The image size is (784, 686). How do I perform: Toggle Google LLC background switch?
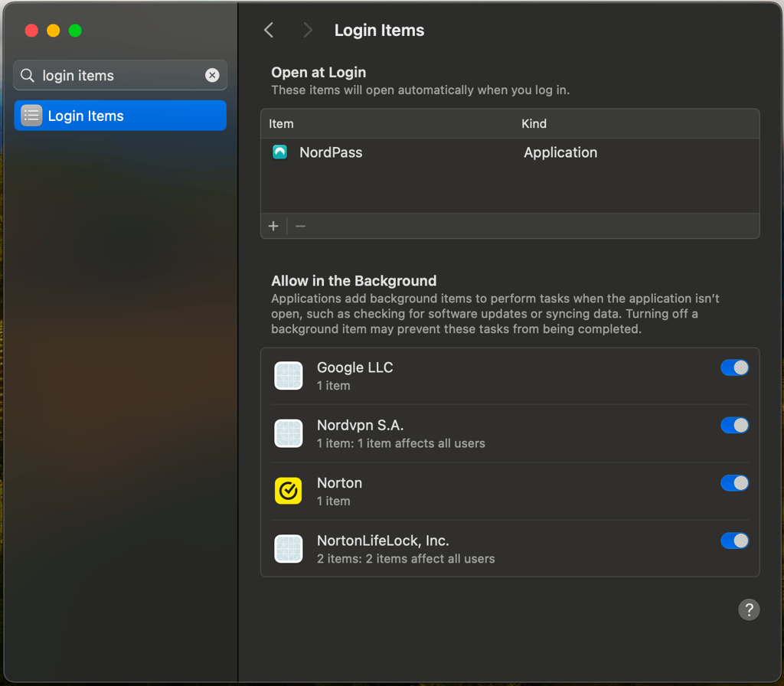(734, 367)
